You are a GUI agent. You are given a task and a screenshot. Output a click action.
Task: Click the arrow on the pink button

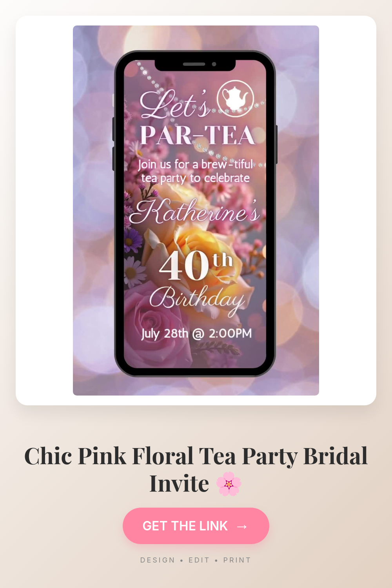click(x=242, y=526)
